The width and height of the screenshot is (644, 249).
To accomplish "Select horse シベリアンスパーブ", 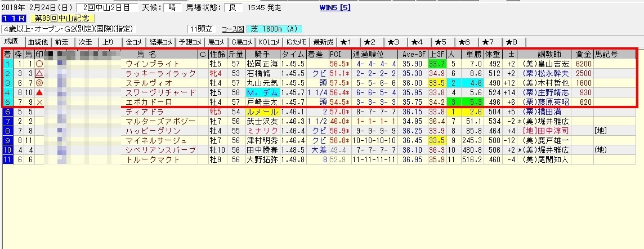I will click(x=161, y=149).
